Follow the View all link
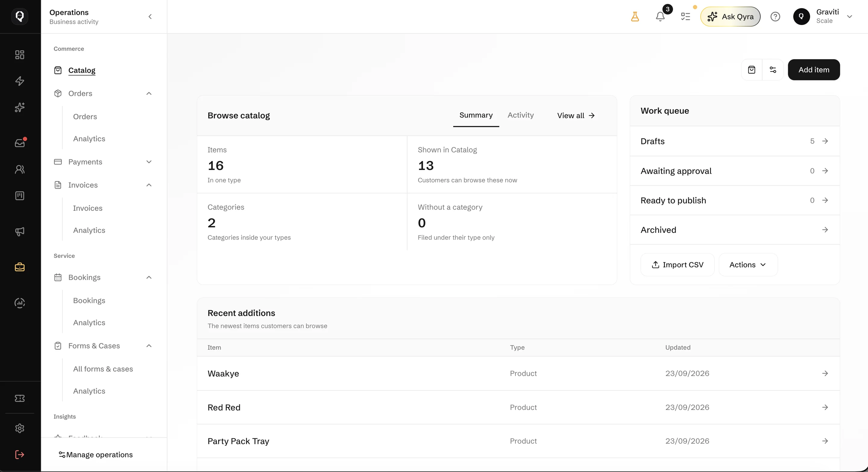Image resolution: width=868 pixels, height=472 pixels. click(x=576, y=115)
